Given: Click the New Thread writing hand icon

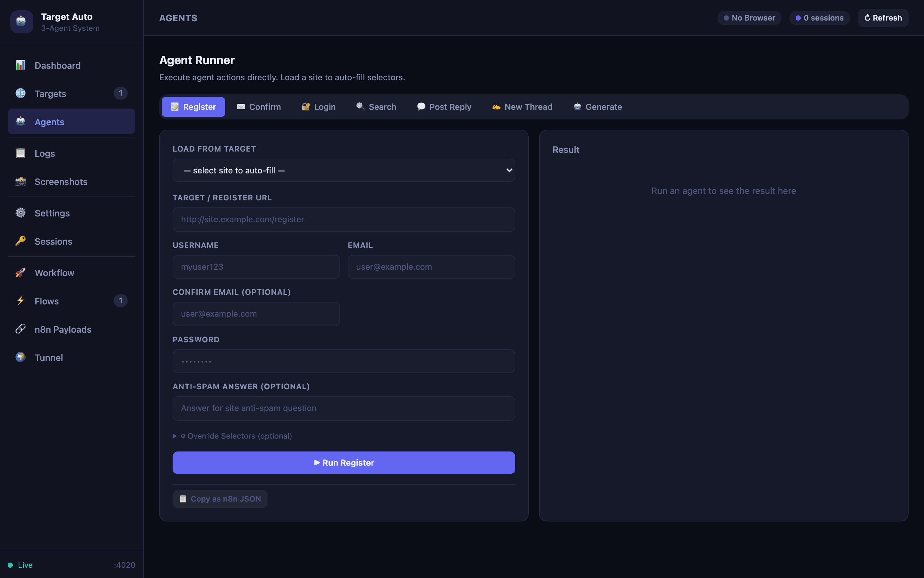Looking at the screenshot, I should point(496,107).
